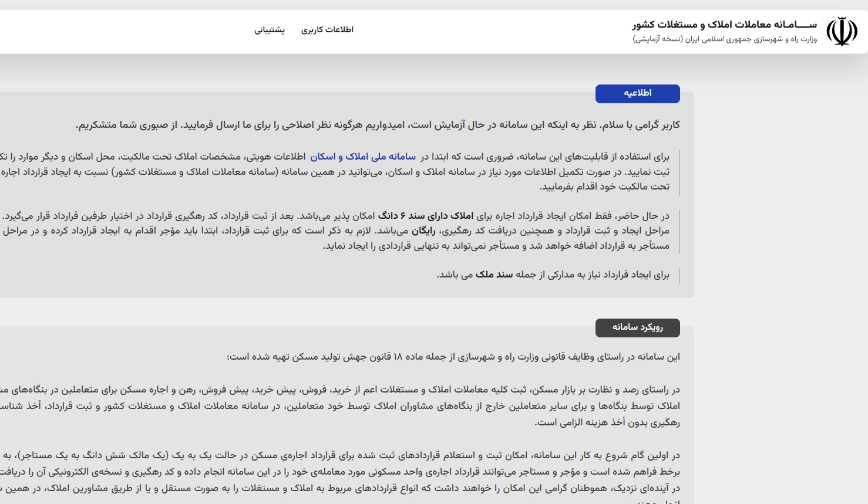
Task: Click the Iran emblem logo in header
Action: coord(841,32)
